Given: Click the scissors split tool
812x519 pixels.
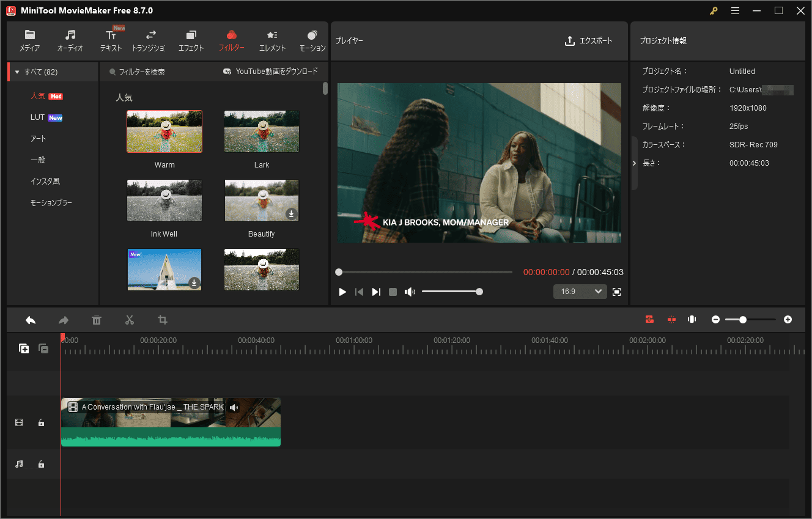Looking at the screenshot, I should click(x=130, y=320).
